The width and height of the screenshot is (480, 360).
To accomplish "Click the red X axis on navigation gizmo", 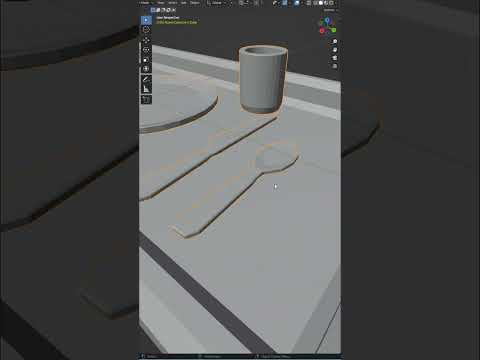I will tap(322, 31).
